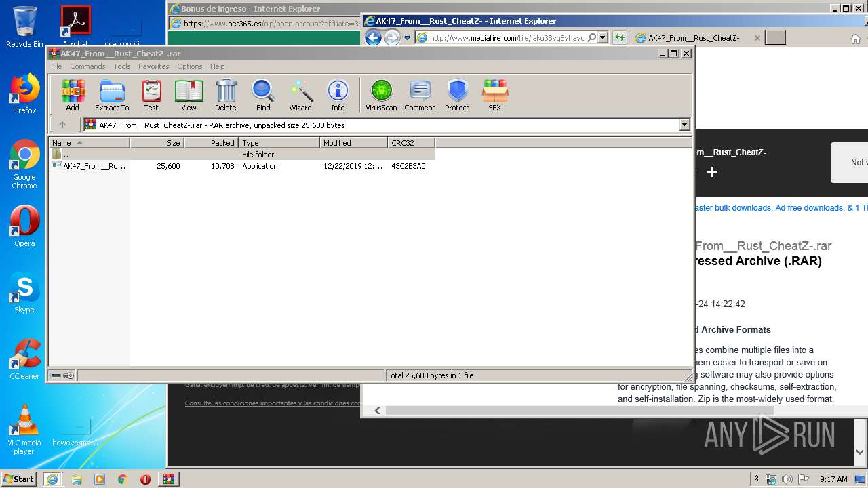Image resolution: width=868 pixels, height=488 pixels.
Task: Click the Add toolbar icon in WinRAR
Action: (73, 95)
